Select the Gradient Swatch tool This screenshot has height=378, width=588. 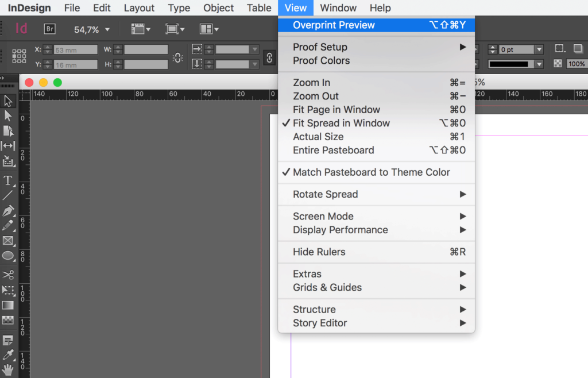[8, 305]
